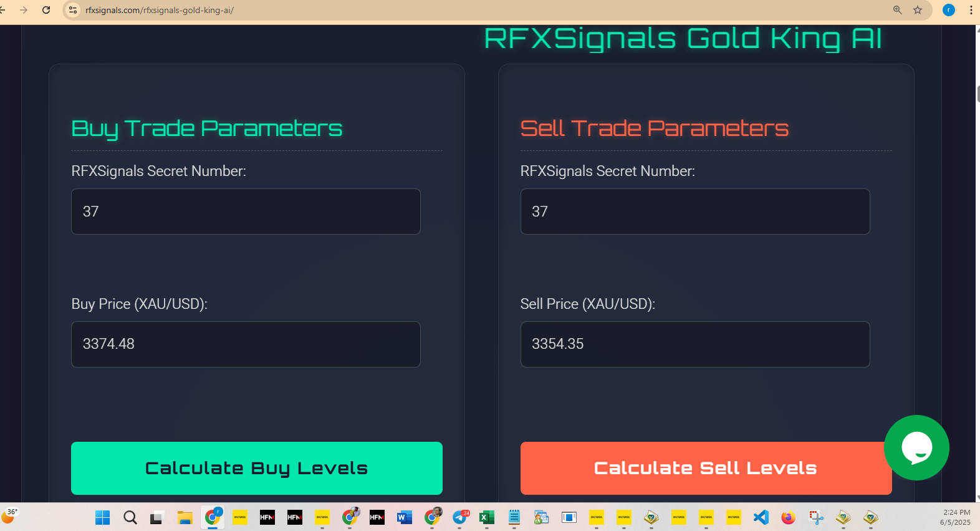The image size is (980, 531).
Task: Open Task View on the taskbar
Action: 156,517
